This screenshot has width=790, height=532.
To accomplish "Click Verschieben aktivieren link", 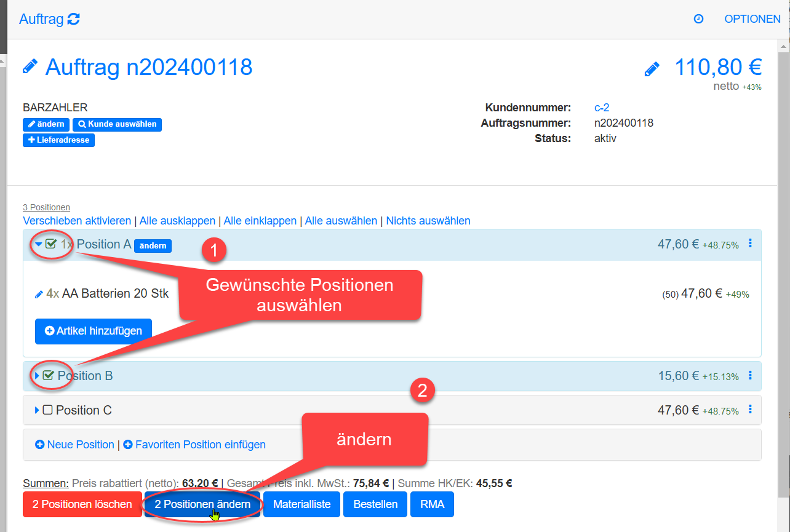I will [77, 221].
